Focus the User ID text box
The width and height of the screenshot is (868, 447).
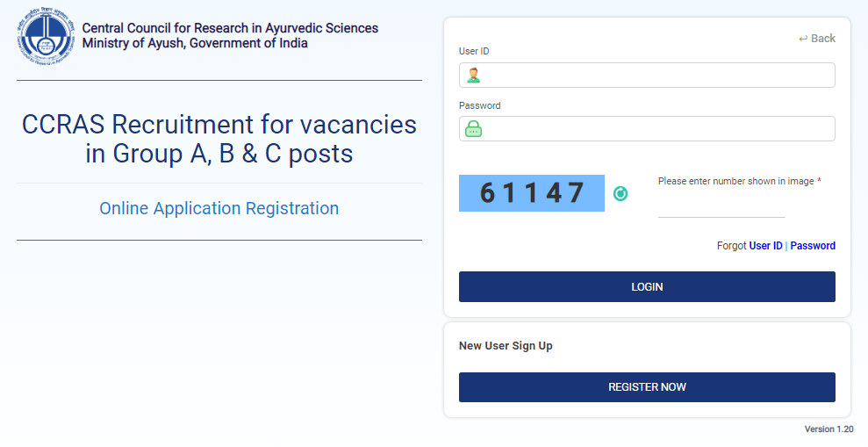pos(658,76)
